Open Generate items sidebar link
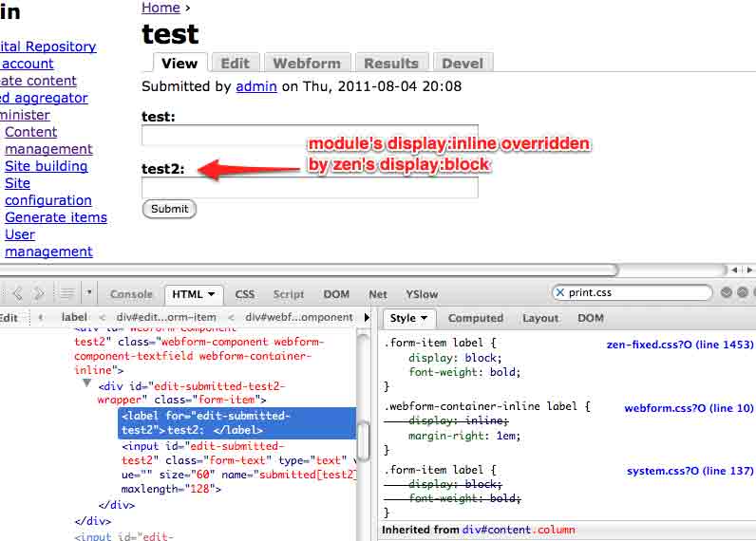The image size is (756, 541). [56, 217]
